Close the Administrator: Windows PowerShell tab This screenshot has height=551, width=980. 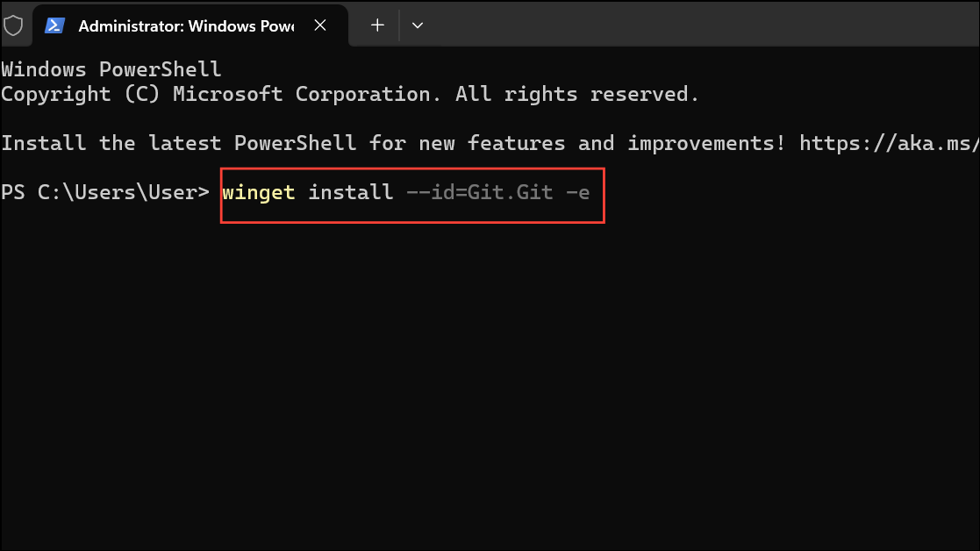tap(321, 25)
